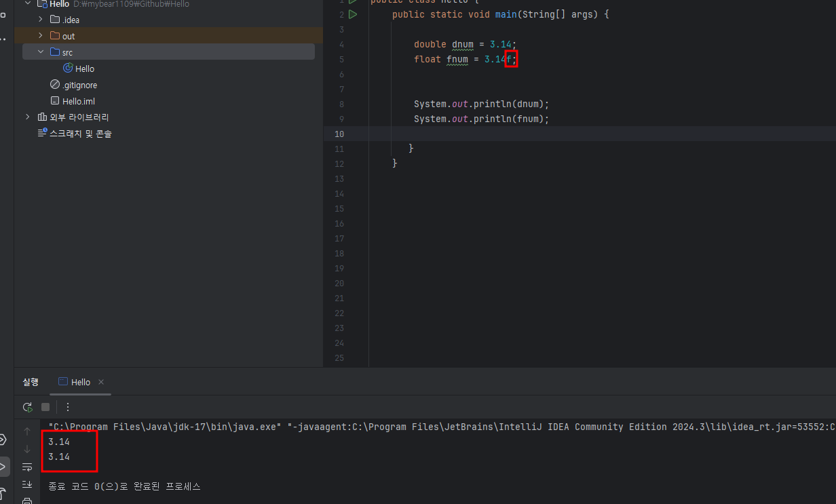The height and width of the screenshot is (504, 836).
Task: Click line number 4 in the gutter
Action: coord(341,44)
